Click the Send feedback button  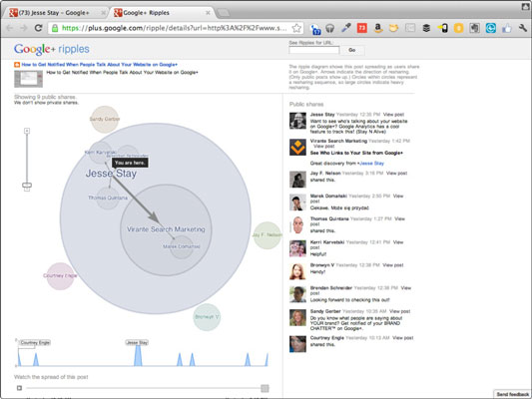[x=512, y=394]
